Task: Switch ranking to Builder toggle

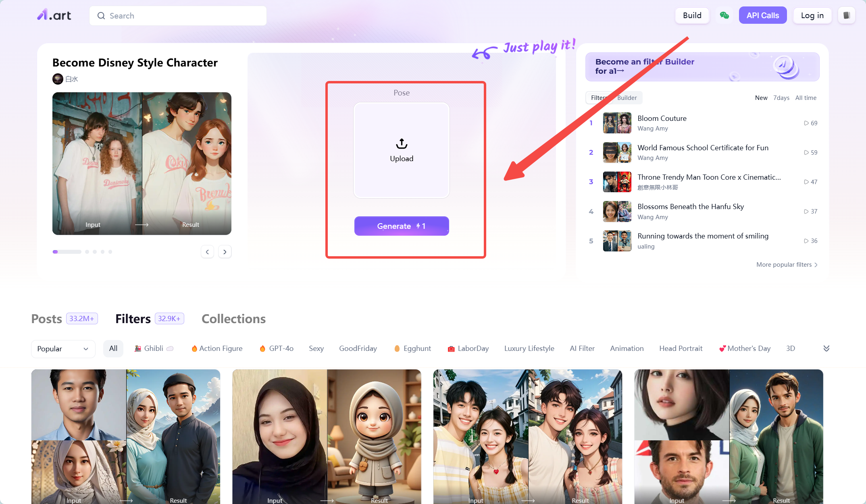Action: (x=627, y=98)
